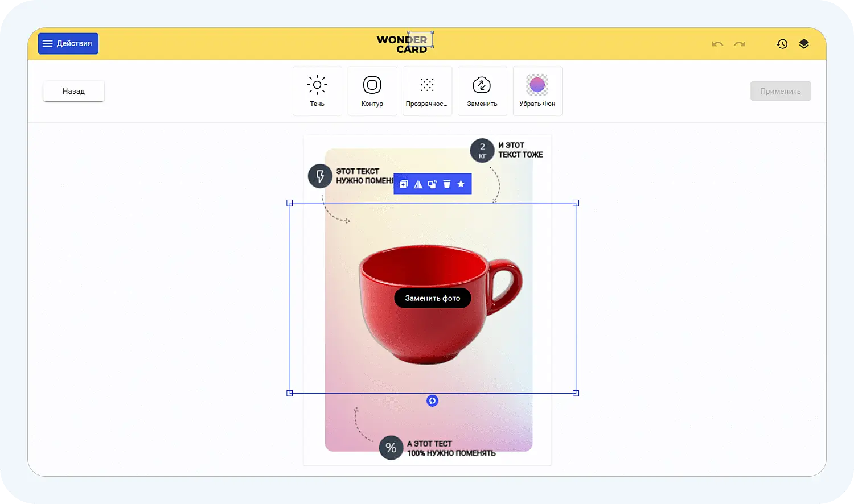Mark the image as favorite with the star
The width and height of the screenshot is (854, 504).
pyautogui.click(x=461, y=183)
